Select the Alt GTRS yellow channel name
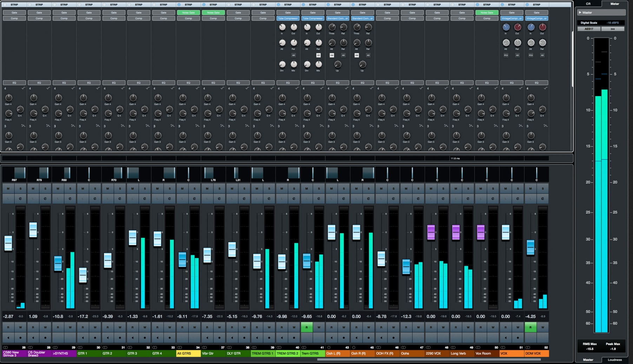The height and width of the screenshot is (364, 633). [188, 353]
